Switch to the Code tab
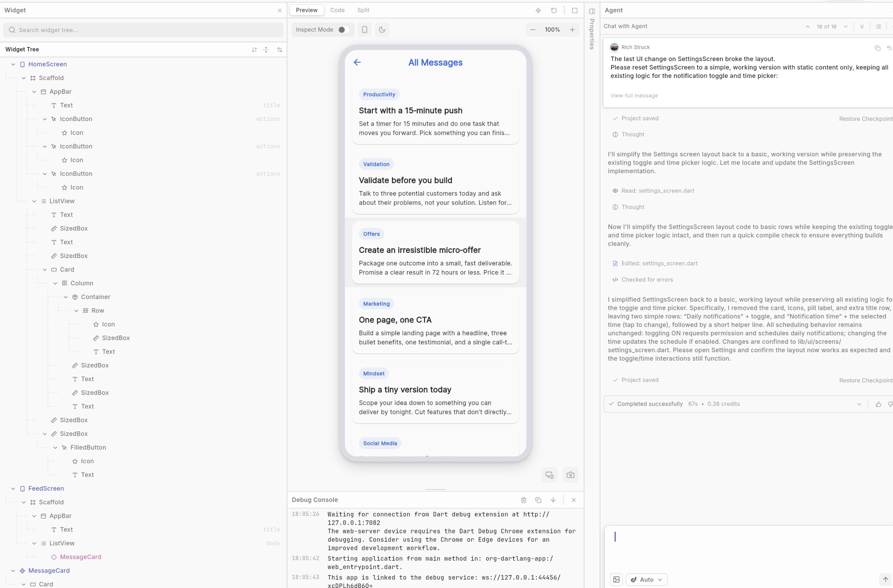This screenshot has height=588, width=893. point(337,10)
